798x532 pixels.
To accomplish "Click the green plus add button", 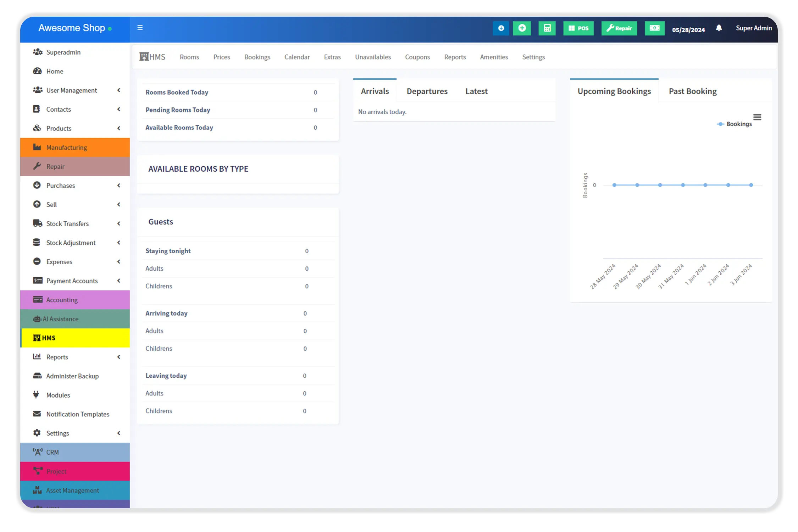I will click(522, 28).
